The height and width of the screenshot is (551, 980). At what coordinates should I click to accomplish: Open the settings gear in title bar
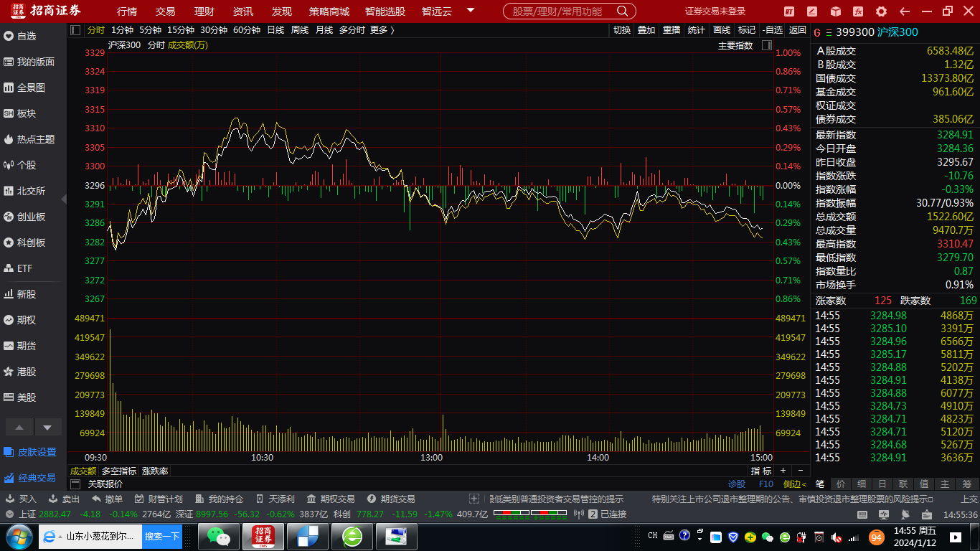[881, 11]
